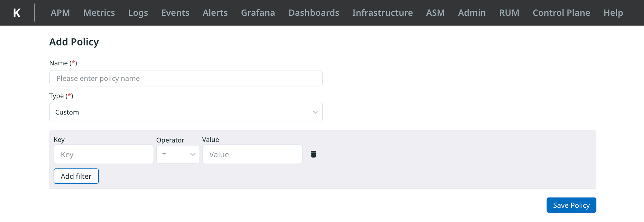
Task: Click the Name (*) field label
Action: (63, 63)
